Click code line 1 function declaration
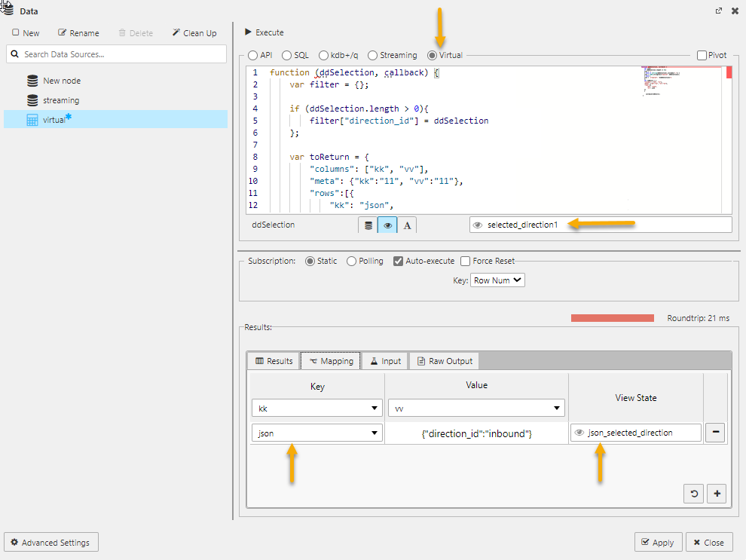This screenshot has width=746, height=560. 354,72
